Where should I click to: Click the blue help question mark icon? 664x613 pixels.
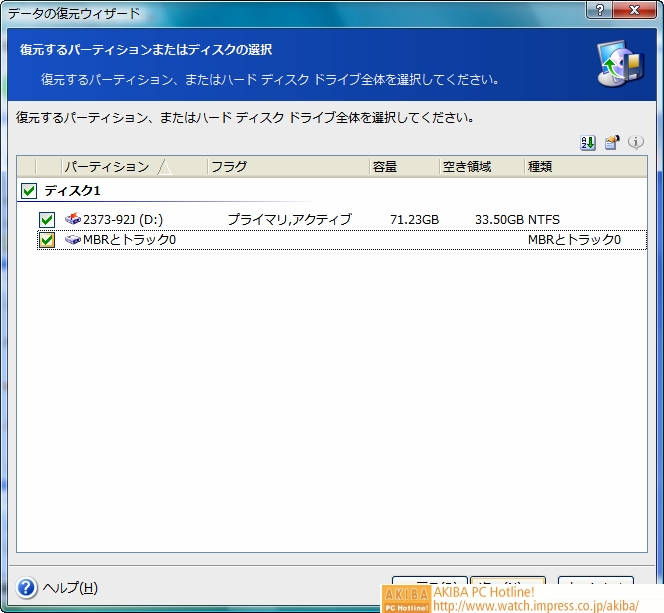(27, 588)
